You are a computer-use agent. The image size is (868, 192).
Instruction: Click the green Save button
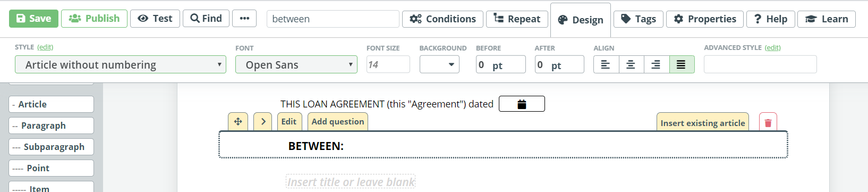34,19
